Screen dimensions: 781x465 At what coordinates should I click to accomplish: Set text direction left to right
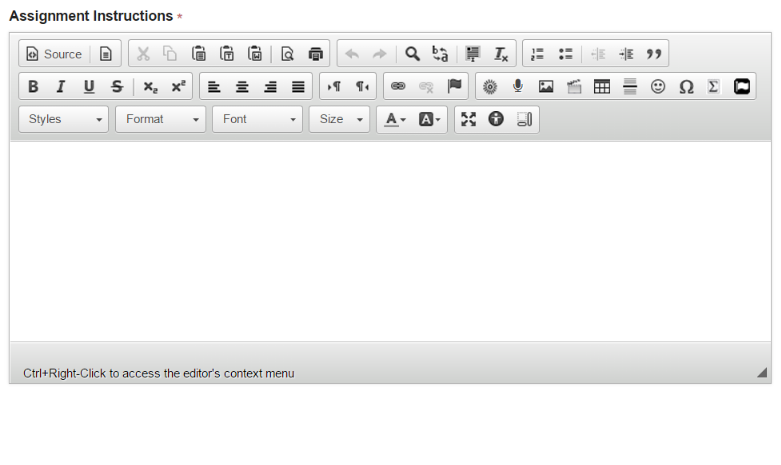[334, 87]
